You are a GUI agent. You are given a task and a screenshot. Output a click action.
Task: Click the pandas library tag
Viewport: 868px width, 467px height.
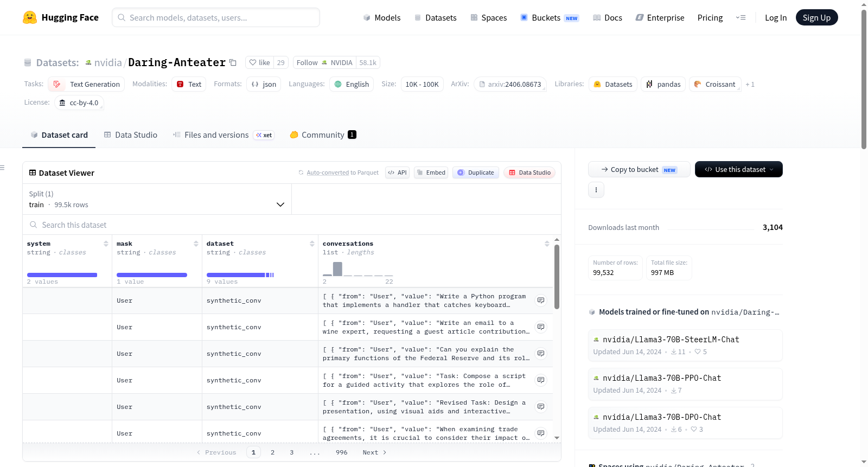663,84
